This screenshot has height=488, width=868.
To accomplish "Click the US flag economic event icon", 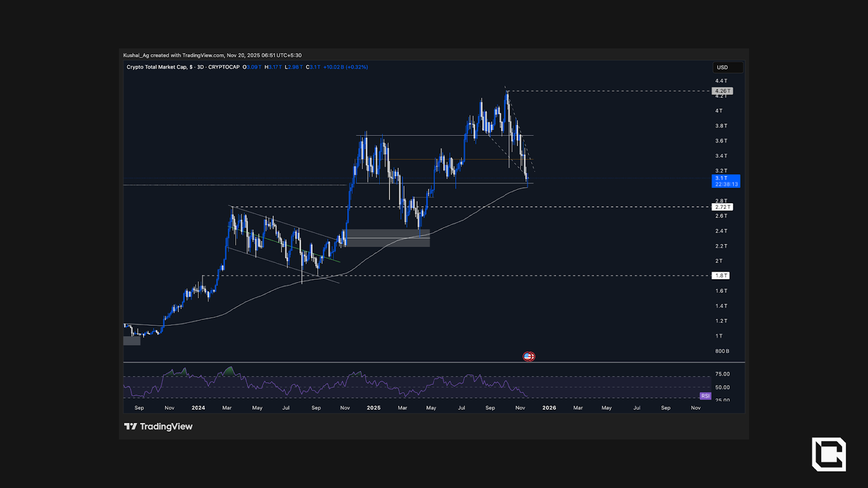I will [x=528, y=356].
